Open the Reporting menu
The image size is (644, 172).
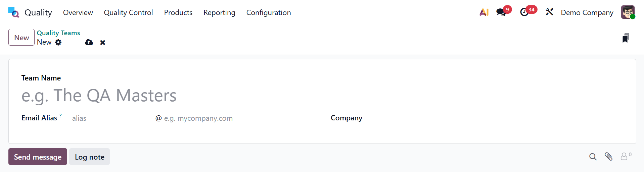click(219, 12)
